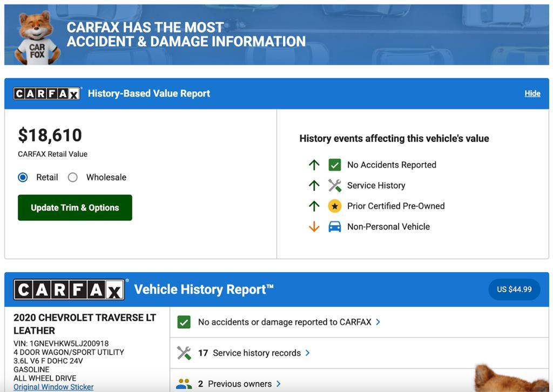Image resolution: width=553 pixels, height=392 pixels.
Task: Click the wrench icon beside Service History
Action: coord(335,185)
